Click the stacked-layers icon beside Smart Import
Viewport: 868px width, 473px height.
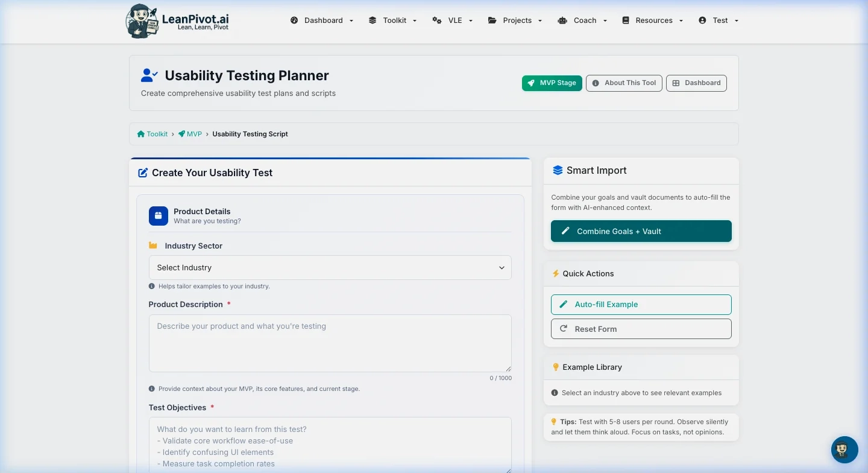point(558,170)
